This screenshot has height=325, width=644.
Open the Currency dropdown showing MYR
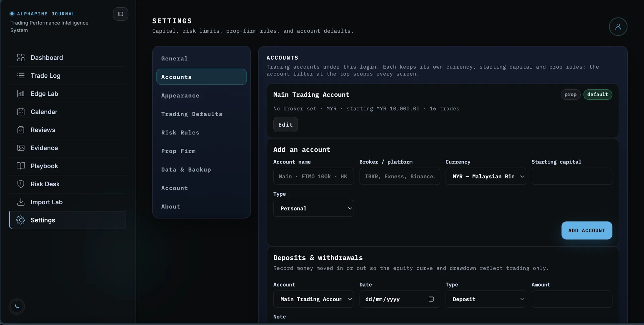pos(486,176)
